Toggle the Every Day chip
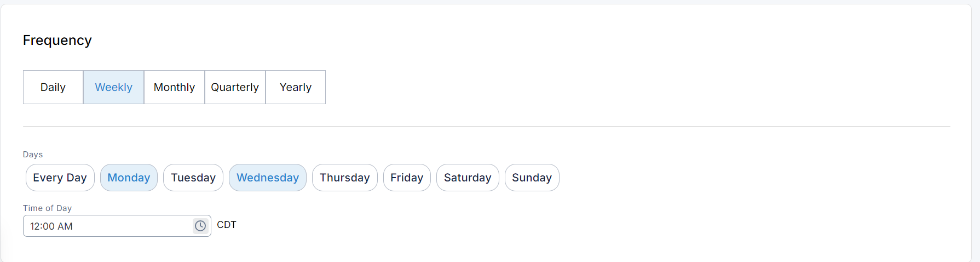 pyautogui.click(x=60, y=178)
